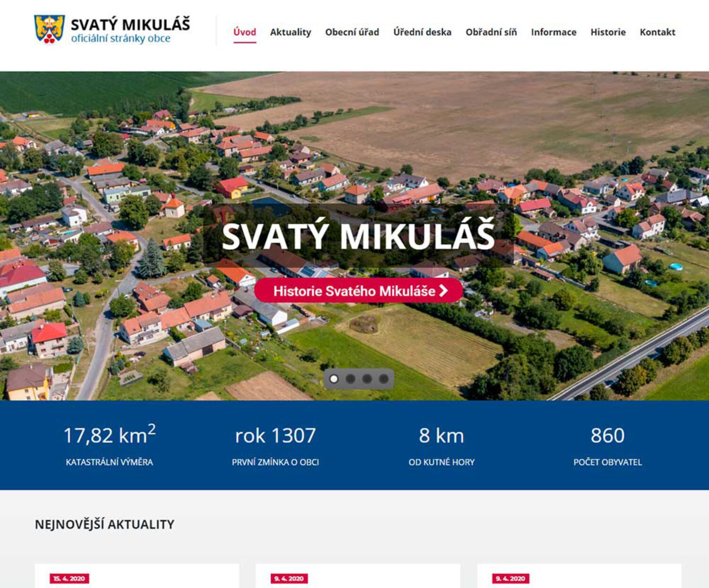Click the large SVATÝ MIKULÁŠ hero heading
Image resolution: width=709 pixels, height=588 pixels.
pos(358,235)
